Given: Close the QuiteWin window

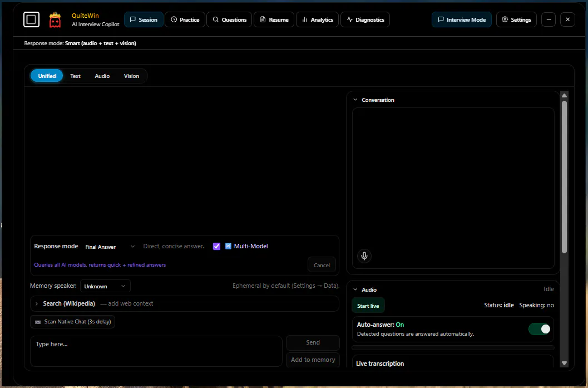Looking at the screenshot, I should (568, 19).
